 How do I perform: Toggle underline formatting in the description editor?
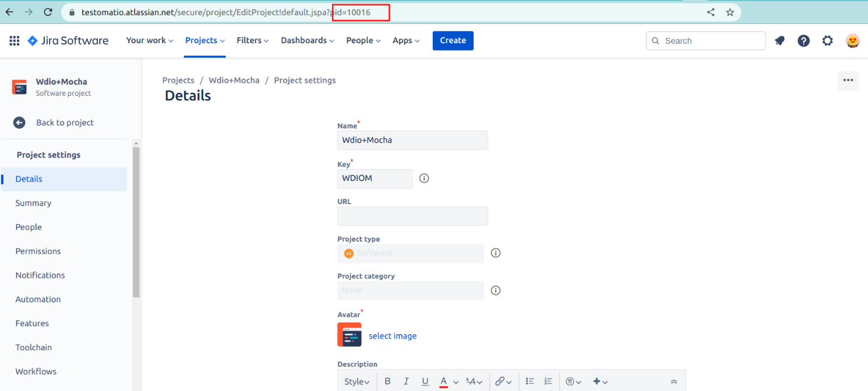[x=425, y=380]
